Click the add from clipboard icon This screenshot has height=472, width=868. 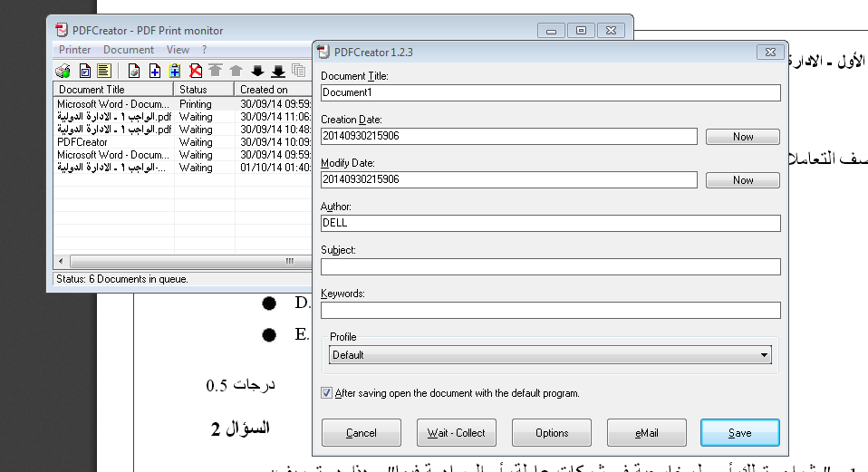pos(175,71)
